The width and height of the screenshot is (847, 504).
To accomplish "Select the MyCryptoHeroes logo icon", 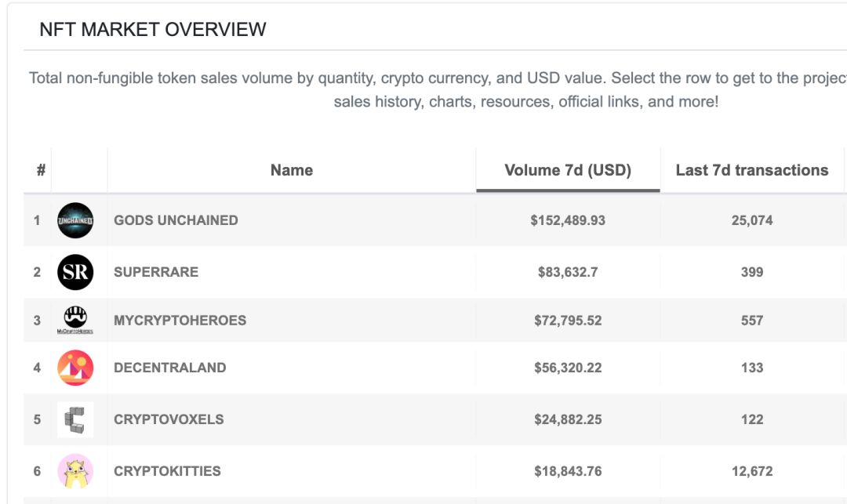I will 75,320.
